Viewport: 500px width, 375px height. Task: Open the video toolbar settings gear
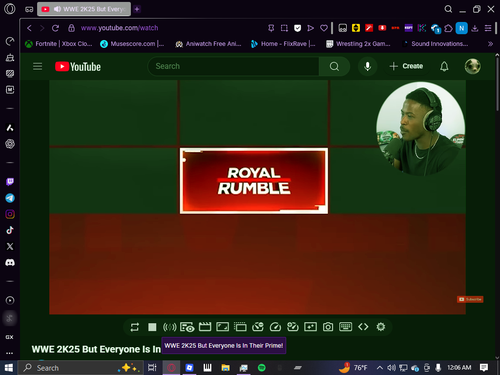point(381,327)
